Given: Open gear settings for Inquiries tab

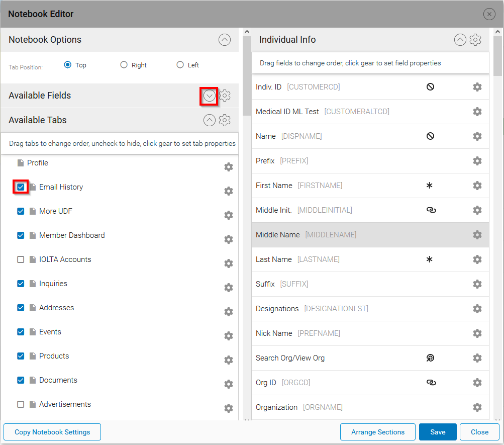Looking at the screenshot, I should [229, 288].
